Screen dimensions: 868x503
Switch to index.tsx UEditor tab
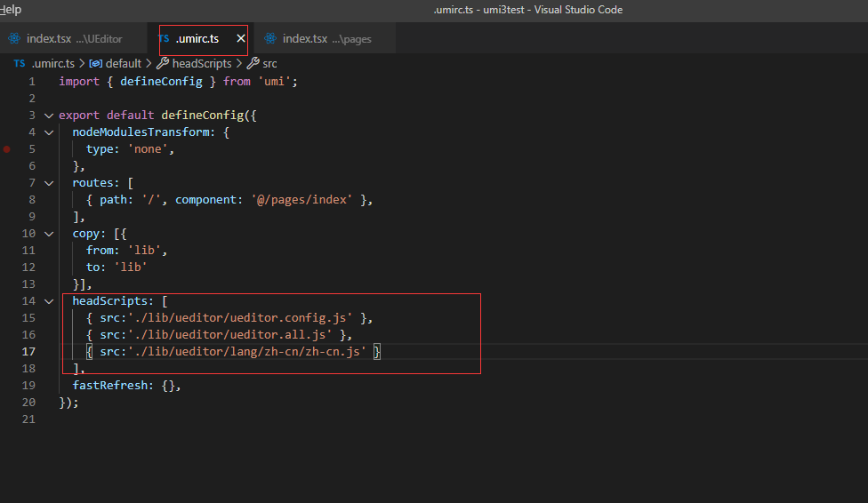(x=74, y=39)
